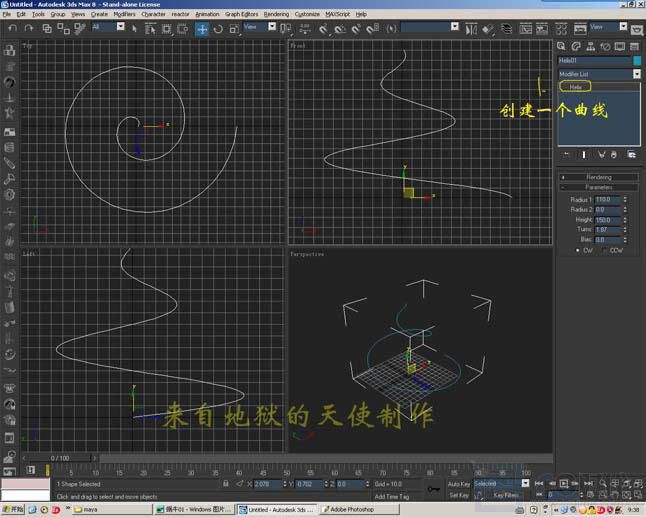Open the Render Scene dialog icon

(x=580, y=29)
